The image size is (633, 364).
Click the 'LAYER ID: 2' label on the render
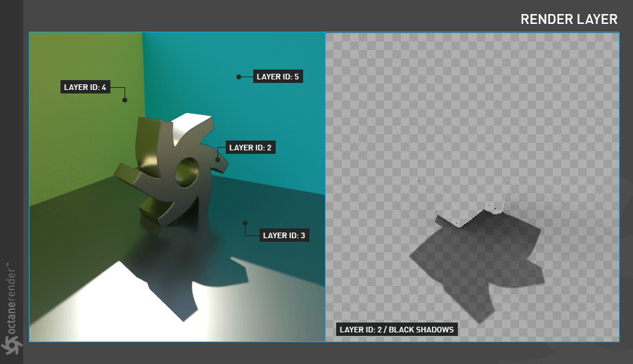point(250,148)
